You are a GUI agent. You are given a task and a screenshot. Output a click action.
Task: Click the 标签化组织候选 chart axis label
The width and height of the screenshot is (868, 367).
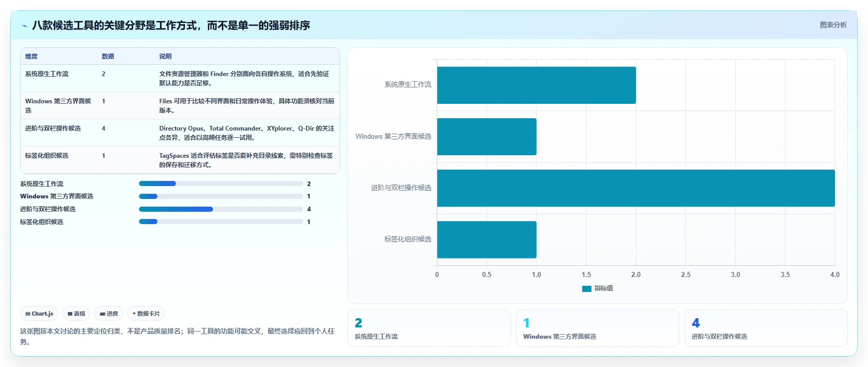[408, 240]
